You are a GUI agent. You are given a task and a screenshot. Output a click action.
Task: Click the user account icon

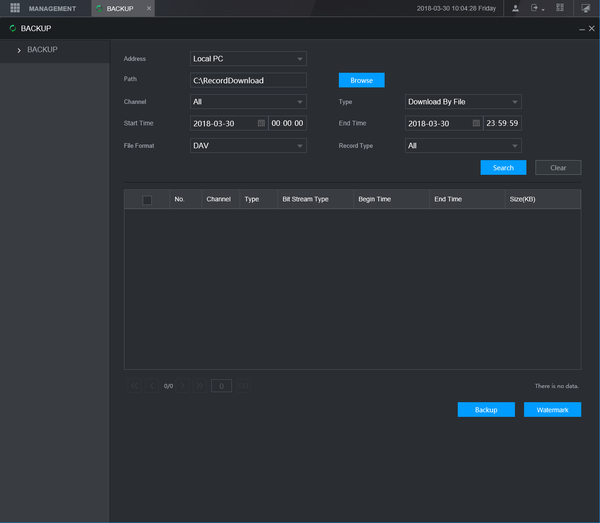tap(515, 8)
